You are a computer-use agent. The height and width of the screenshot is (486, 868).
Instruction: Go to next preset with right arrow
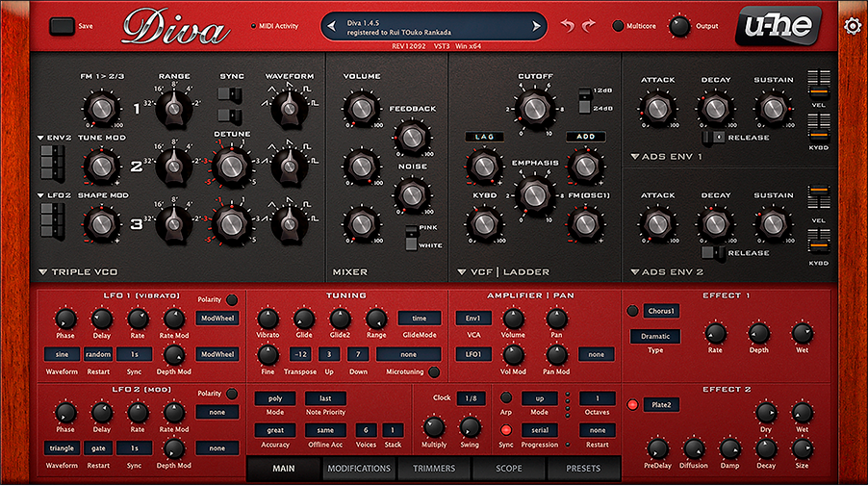(x=536, y=26)
